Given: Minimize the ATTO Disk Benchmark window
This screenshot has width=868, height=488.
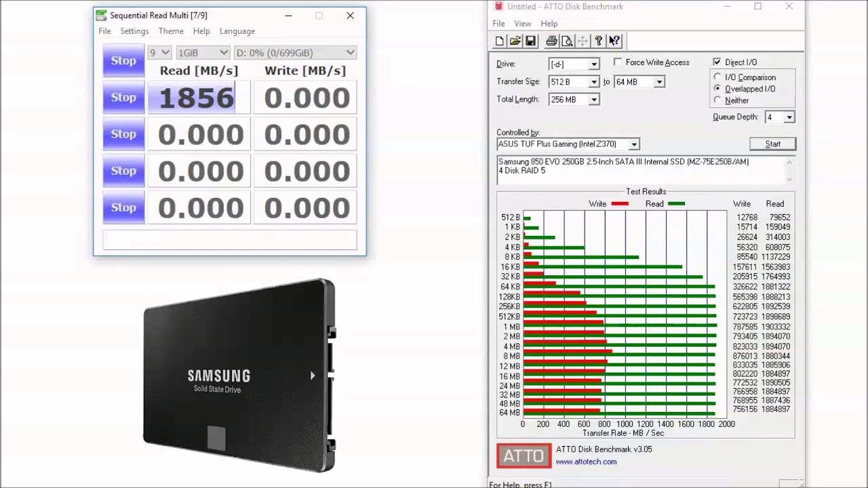Looking at the screenshot, I should 727,6.
